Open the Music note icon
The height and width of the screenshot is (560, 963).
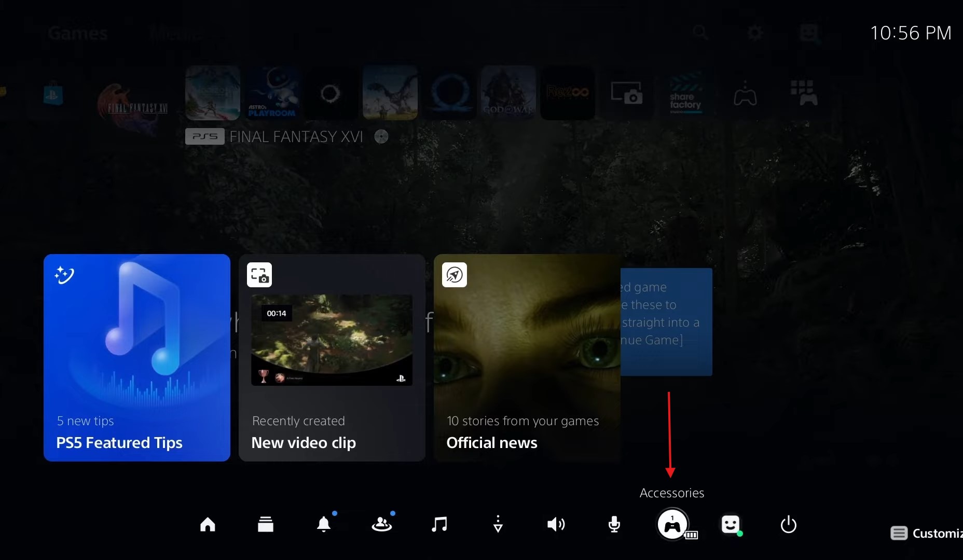point(439,525)
